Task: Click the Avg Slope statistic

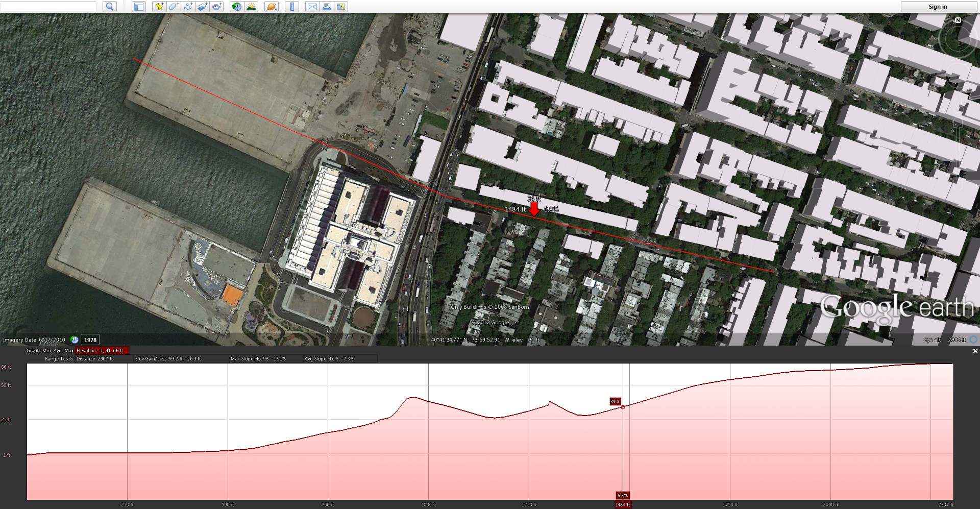Action: (329, 359)
